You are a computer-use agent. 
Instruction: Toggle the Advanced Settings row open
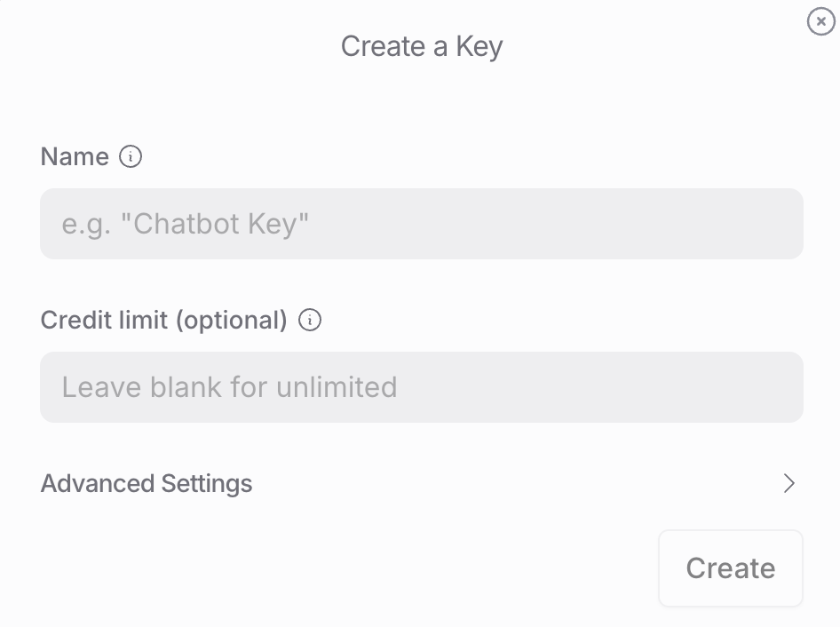[x=421, y=483]
